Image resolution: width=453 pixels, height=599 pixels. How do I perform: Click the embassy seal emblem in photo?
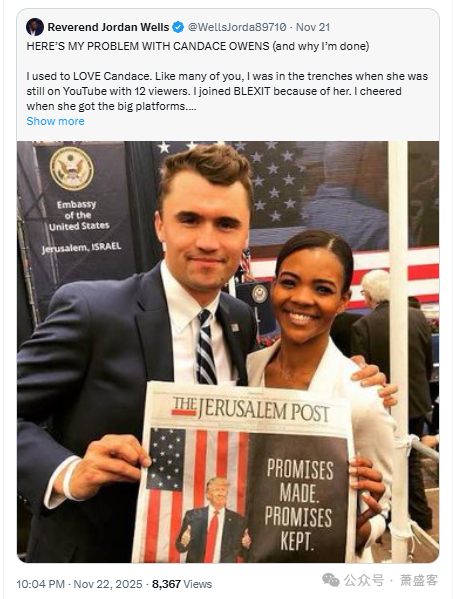point(71,168)
